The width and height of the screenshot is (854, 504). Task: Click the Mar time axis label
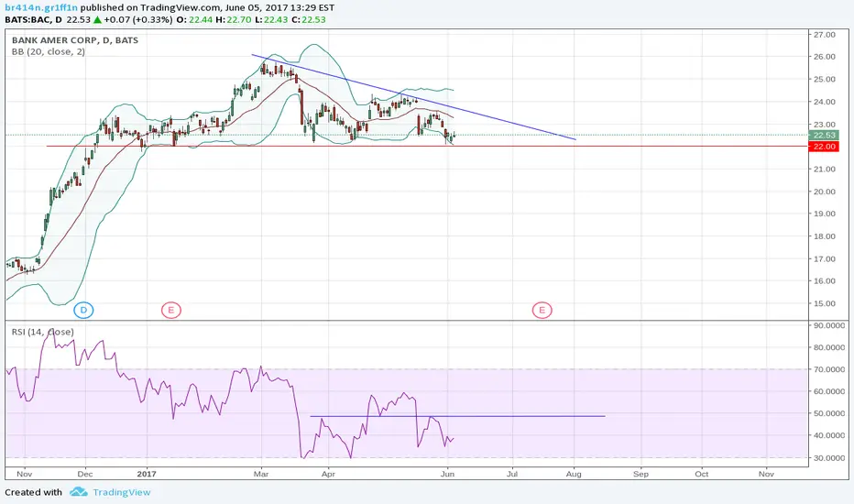(261, 474)
